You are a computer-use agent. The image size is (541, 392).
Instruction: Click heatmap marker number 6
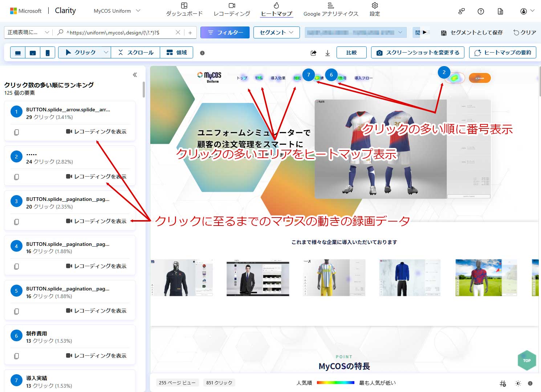tap(331, 75)
